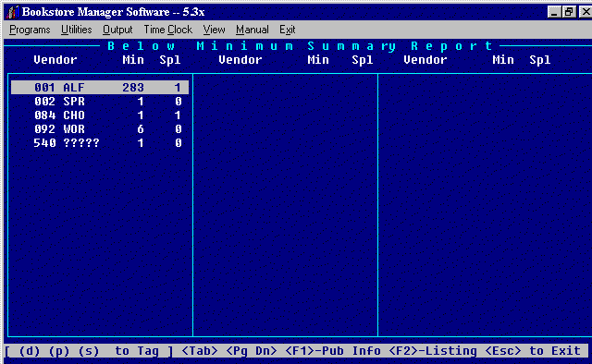Click the Bookstore Manager title bar icon

point(12,12)
